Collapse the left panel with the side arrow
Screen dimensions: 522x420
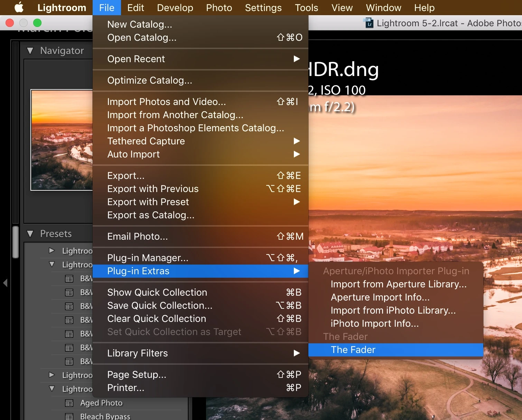point(5,283)
